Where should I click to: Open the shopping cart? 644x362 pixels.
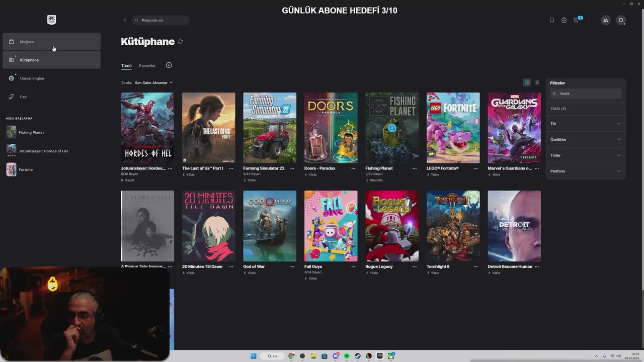pyautogui.click(x=577, y=20)
